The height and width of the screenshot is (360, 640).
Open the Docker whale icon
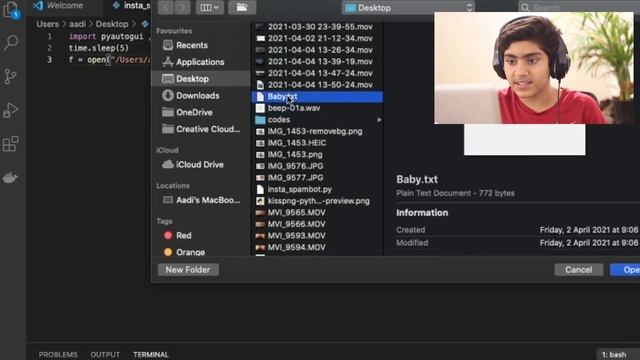pos(11,178)
